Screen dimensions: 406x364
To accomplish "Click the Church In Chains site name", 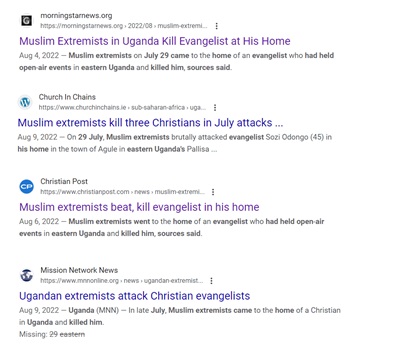I will (67, 97).
